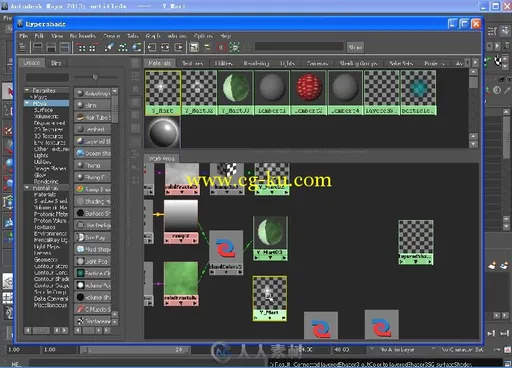
Task: Create a Ramp Shader material
Action: [x=92, y=189]
